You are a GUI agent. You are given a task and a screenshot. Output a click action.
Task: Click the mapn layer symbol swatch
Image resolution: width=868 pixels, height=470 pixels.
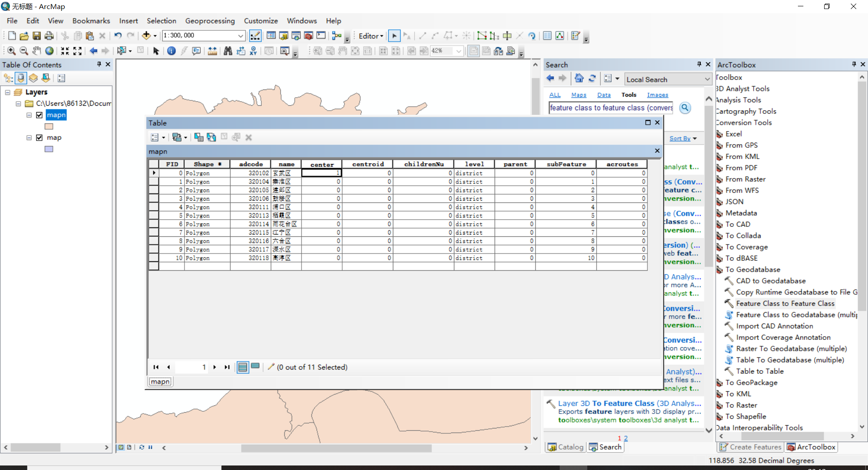(48, 127)
